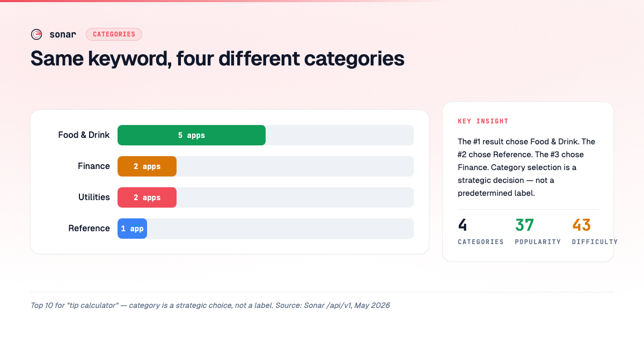Click the orange Finance 2 apps bar

click(x=147, y=166)
